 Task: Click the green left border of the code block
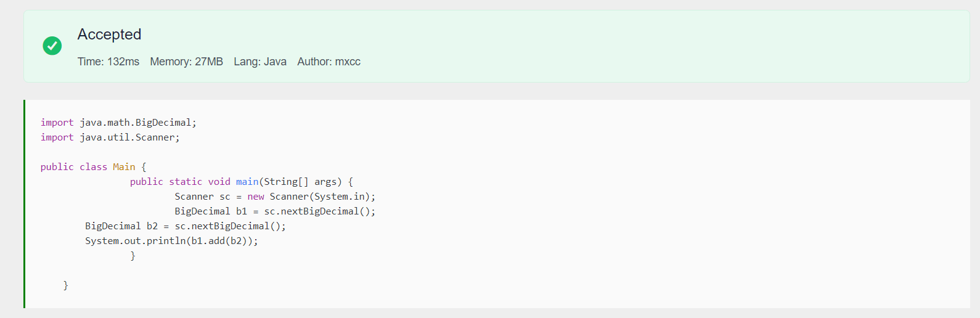pos(25,203)
